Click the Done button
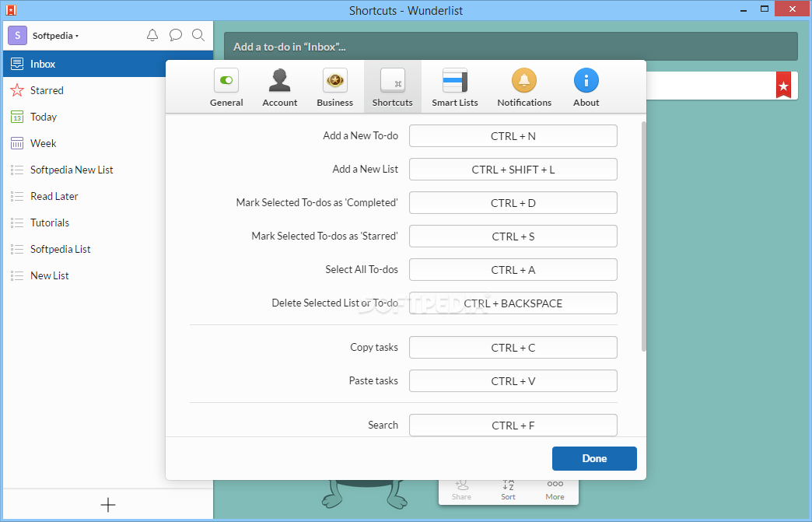The image size is (812, 522). 594,458
